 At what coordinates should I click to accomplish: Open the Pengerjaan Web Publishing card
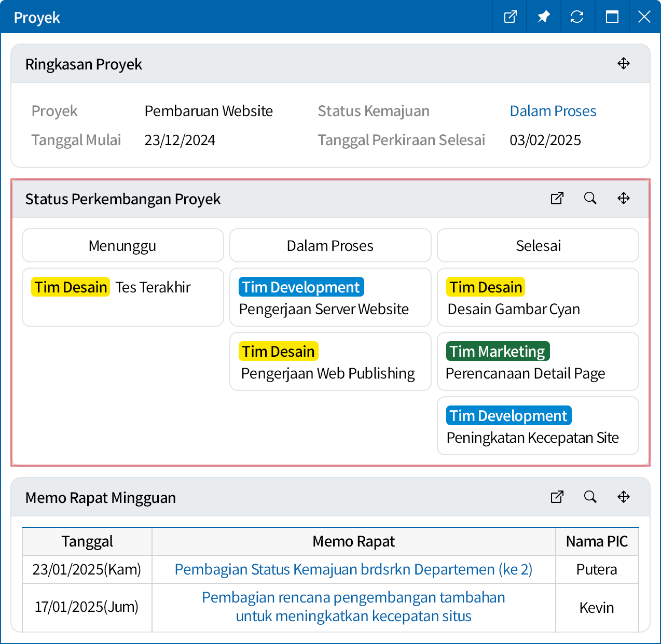pyautogui.click(x=330, y=361)
